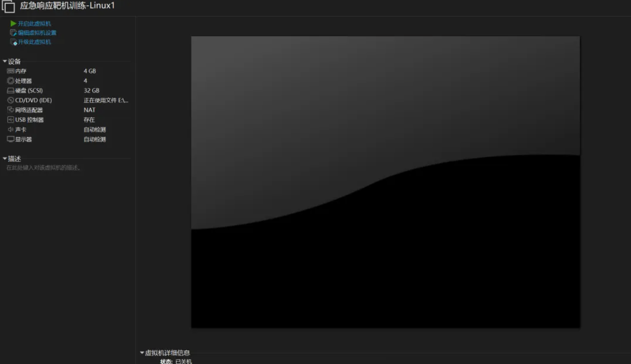This screenshot has width=631, height=364.
Task: Click the NAT network adapter value
Action: pyautogui.click(x=89, y=110)
